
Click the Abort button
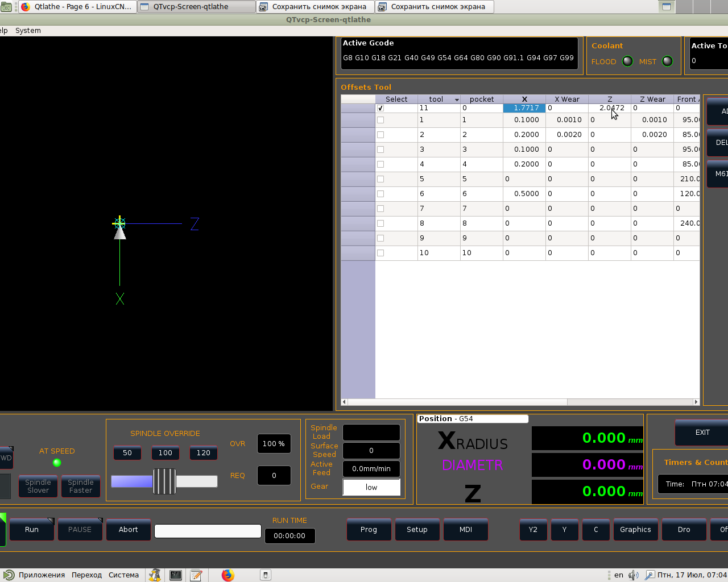(129, 530)
